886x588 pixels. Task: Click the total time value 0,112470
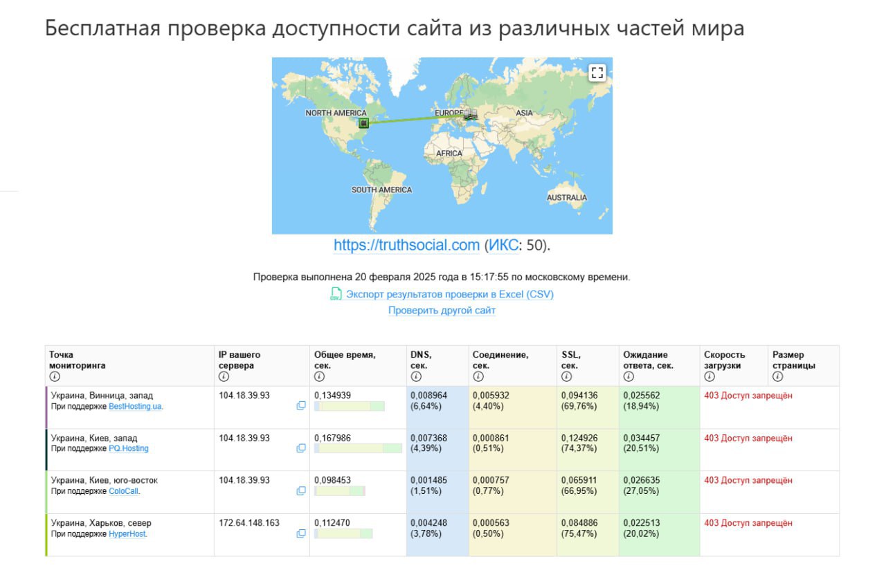(x=332, y=523)
